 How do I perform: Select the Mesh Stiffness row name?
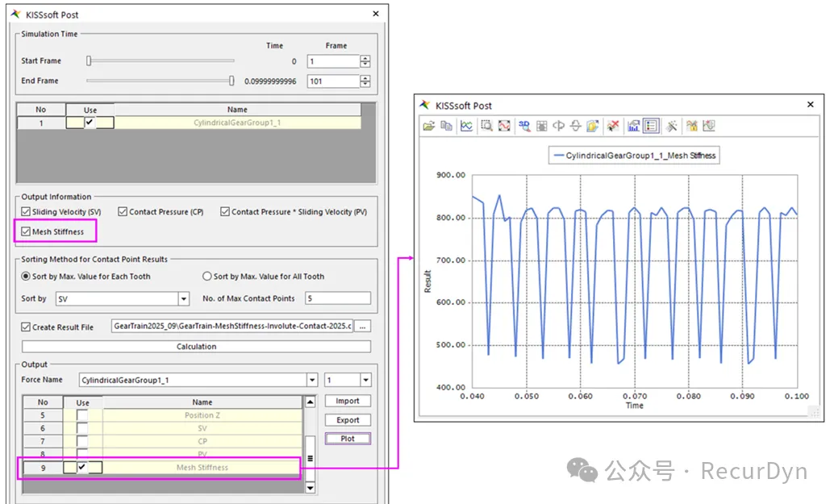(x=202, y=468)
